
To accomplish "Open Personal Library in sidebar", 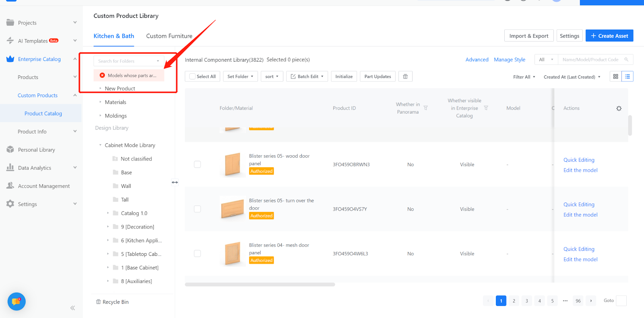I will [x=36, y=150].
